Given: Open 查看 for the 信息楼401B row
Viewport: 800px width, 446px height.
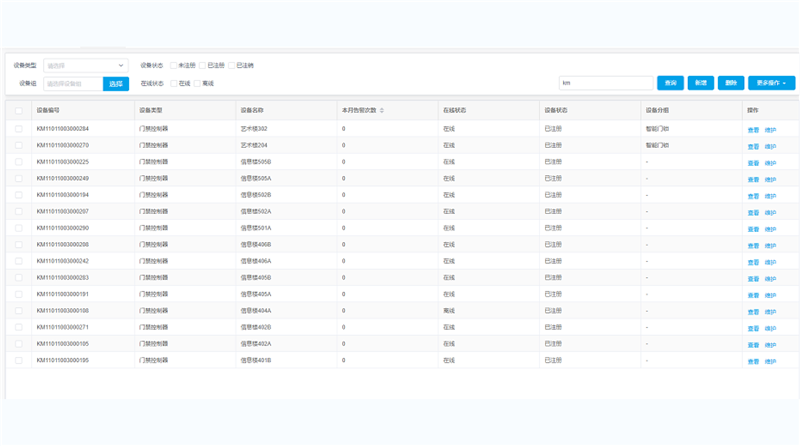Looking at the screenshot, I should (754, 361).
